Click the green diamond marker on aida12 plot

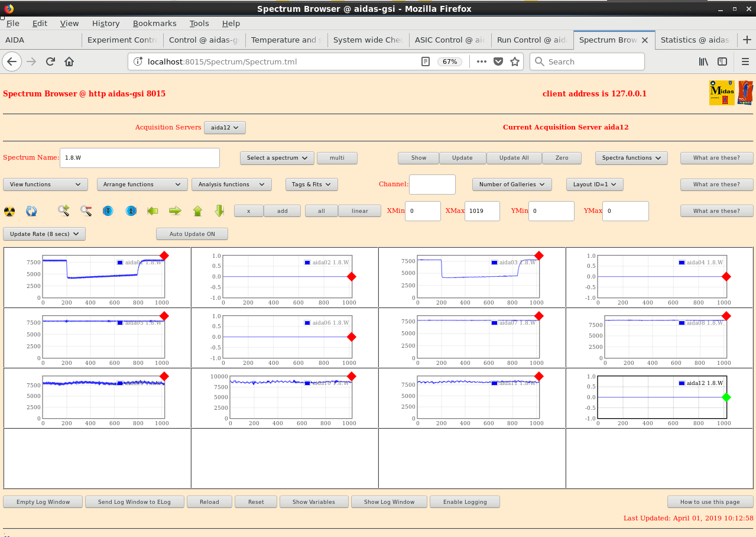[x=726, y=397]
